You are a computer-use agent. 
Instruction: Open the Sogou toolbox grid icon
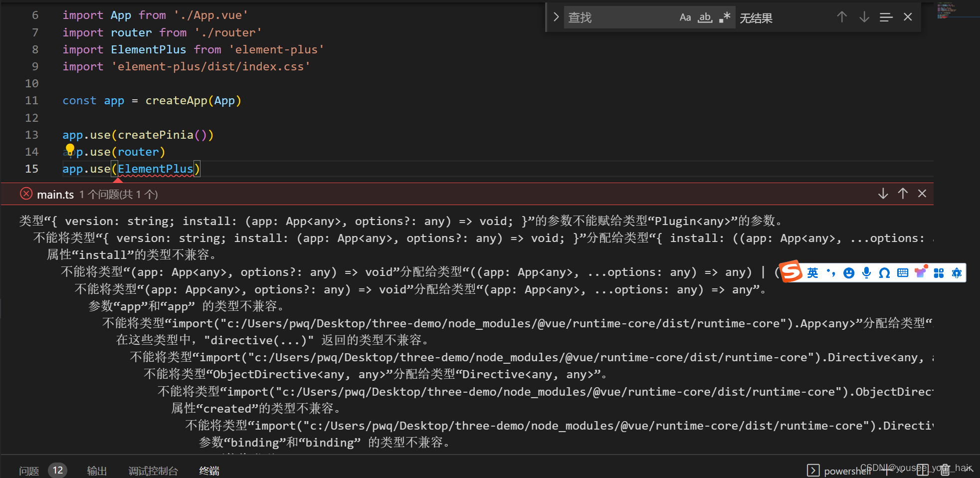(939, 273)
